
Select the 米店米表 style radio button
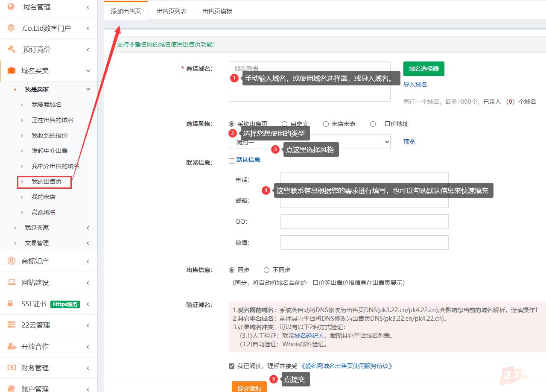326,124
